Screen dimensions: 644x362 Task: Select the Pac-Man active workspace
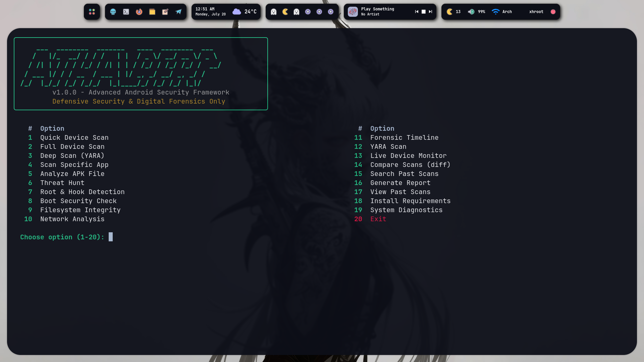[285, 12]
